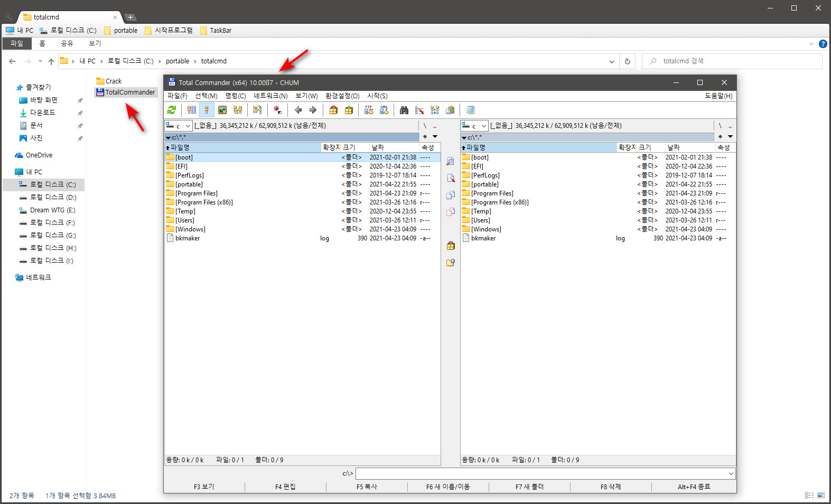Click the View file magnifier icon between panels

(x=451, y=161)
